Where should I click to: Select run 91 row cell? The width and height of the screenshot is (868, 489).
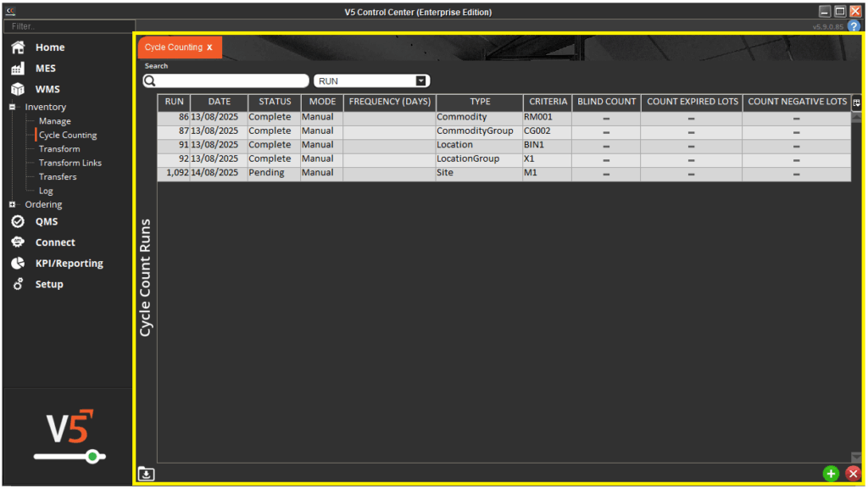[174, 145]
